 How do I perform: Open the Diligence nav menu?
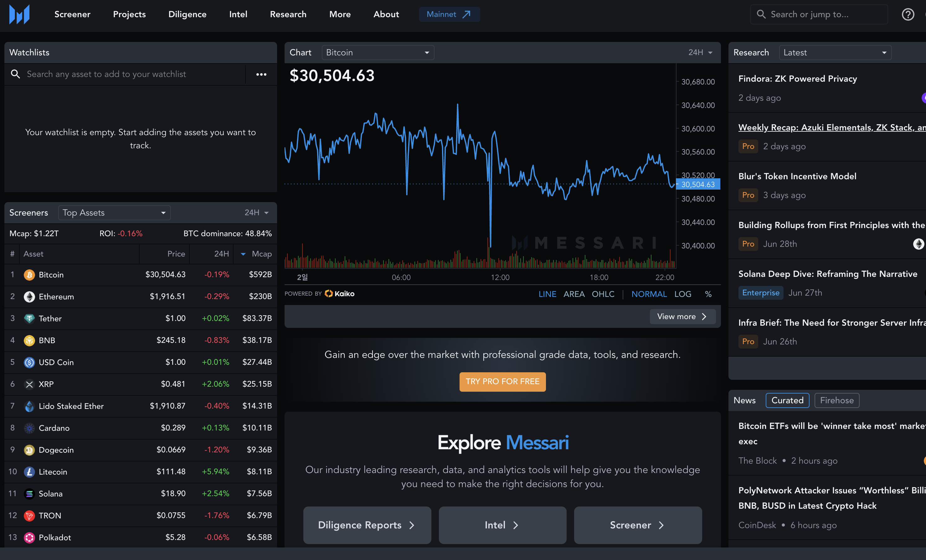click(187, 14)
